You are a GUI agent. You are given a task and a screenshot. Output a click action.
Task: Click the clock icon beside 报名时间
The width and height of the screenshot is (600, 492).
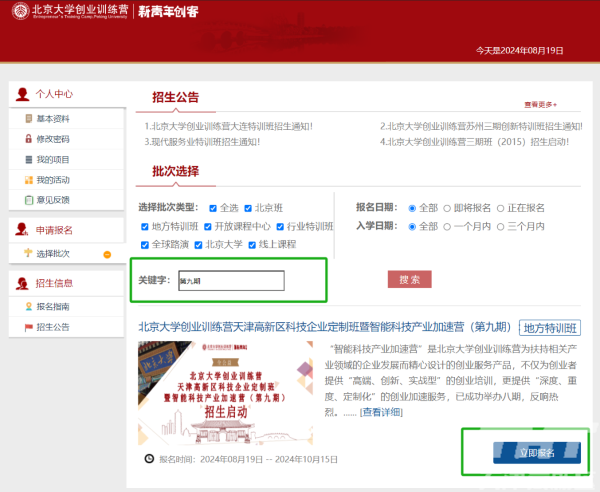(149, 458)
